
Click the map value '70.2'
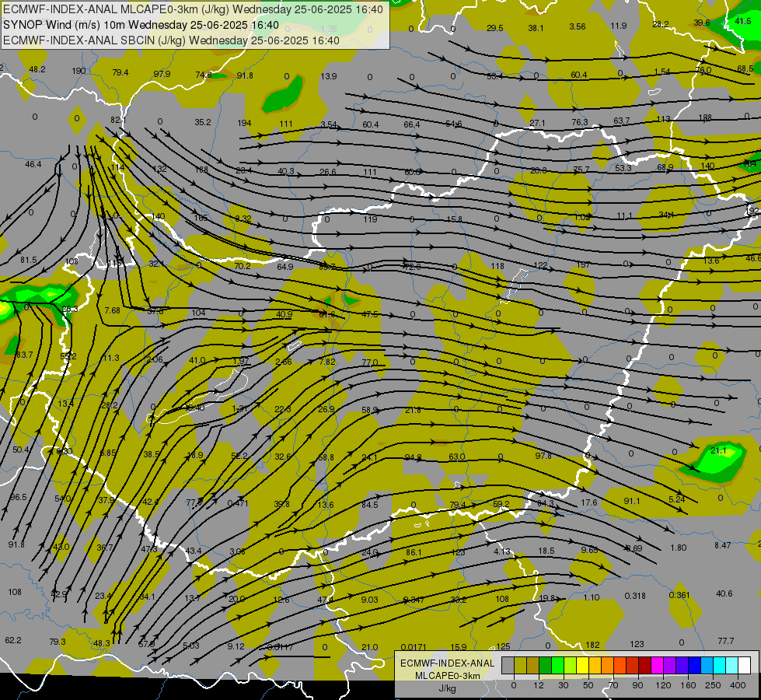pyautogui.click(x=243, y=266)
